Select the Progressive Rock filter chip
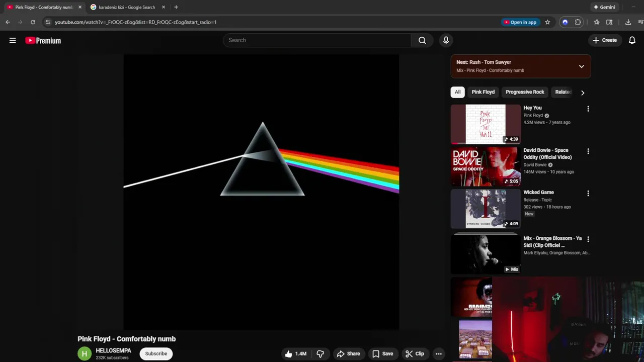 (x=525, y=92)
